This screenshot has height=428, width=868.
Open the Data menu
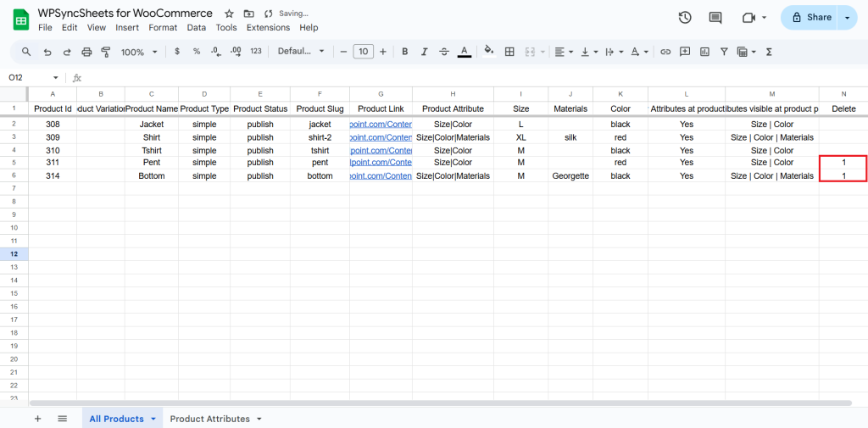tap(197, 28)
